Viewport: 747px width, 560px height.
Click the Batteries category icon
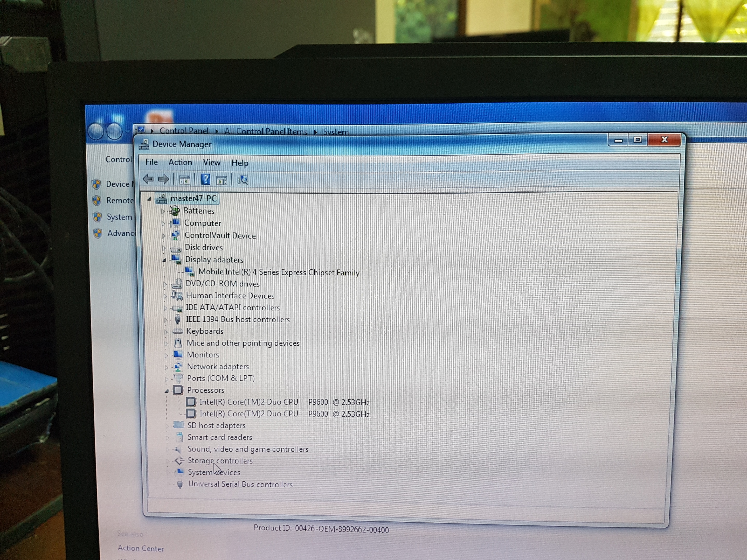(175, 211)
